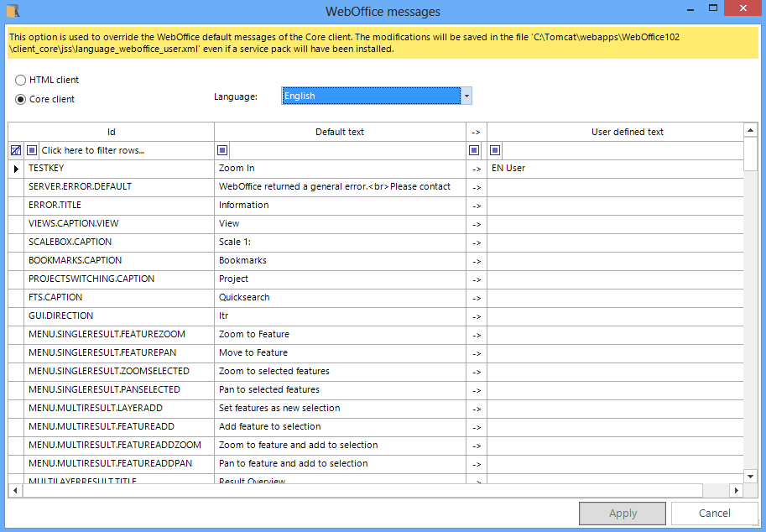Click the -> transfer arrow on TESTKEY row
This screenshot has height=532, width=766.
(475, 168)
